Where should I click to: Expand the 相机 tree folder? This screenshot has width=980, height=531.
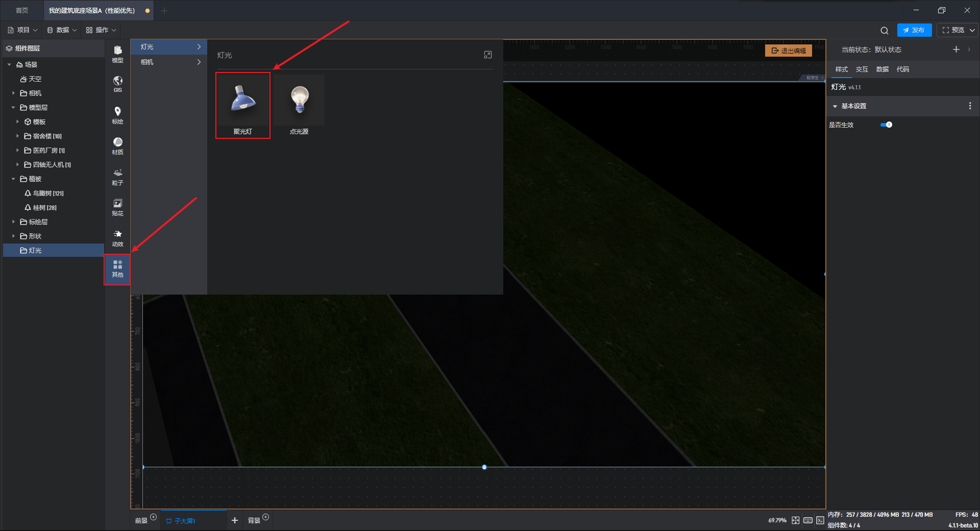(13, 93)
